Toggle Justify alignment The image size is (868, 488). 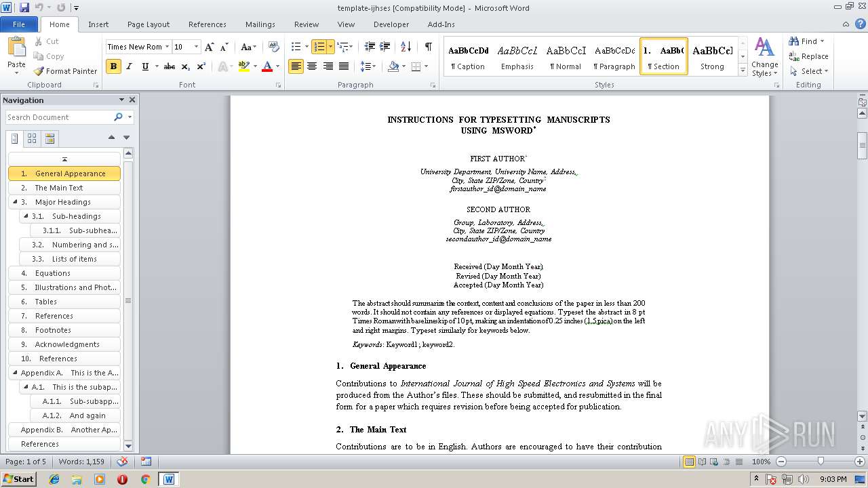pos(344,66)
